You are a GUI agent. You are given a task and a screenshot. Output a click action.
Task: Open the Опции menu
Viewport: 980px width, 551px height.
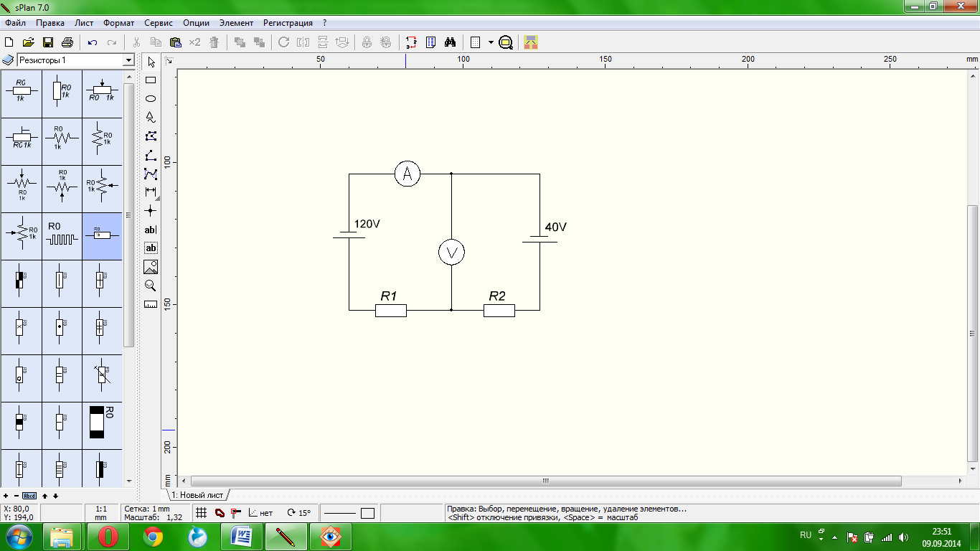click(196, 23)
